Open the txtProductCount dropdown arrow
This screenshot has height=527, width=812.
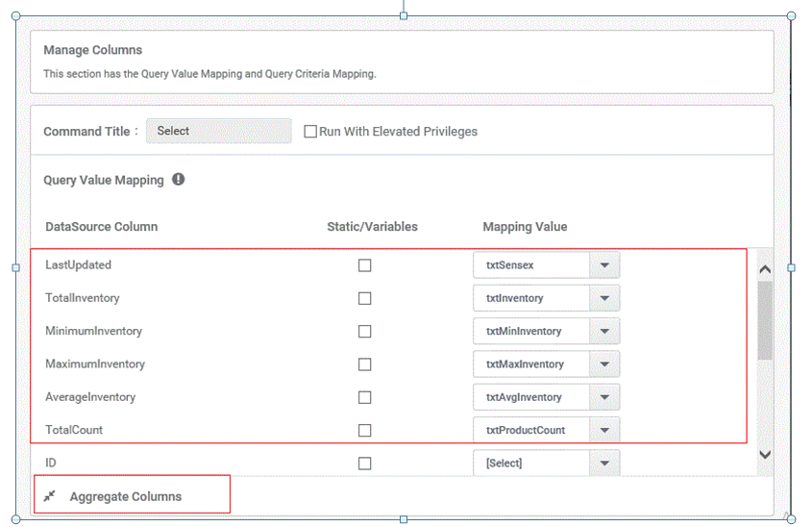pyautogui.click(x=604, y=430)
